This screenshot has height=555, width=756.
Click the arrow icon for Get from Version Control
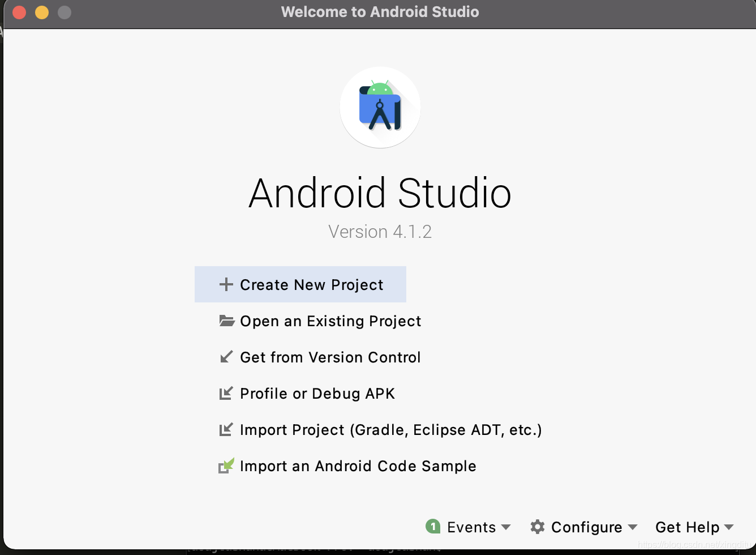tap(226, 357)
